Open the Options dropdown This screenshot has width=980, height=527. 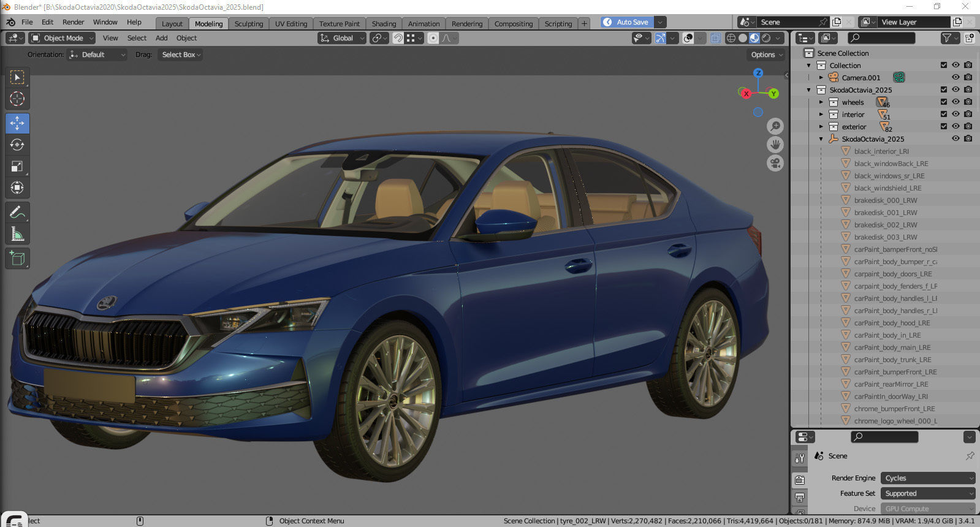tap(767, 55)
